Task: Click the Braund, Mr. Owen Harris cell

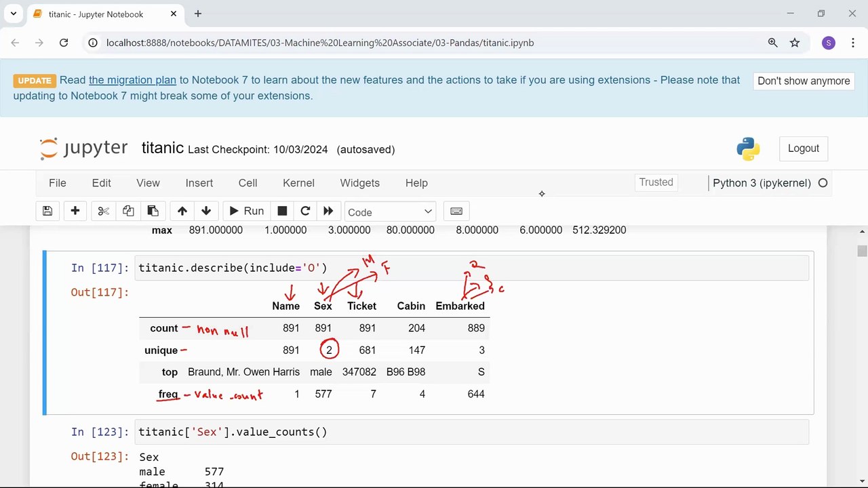Action: (x=243, y=372)
